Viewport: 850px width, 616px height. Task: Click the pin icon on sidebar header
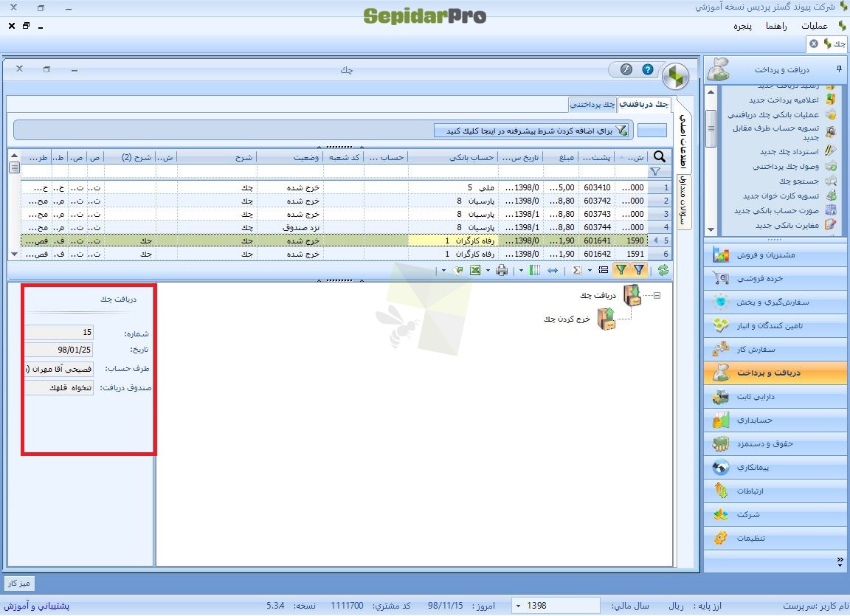pos(839,69)
